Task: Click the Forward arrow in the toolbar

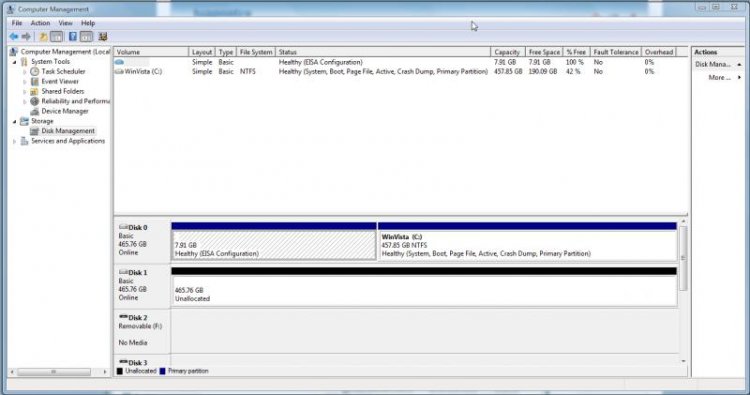Action: pyautogui.click(x=26, y=36)
